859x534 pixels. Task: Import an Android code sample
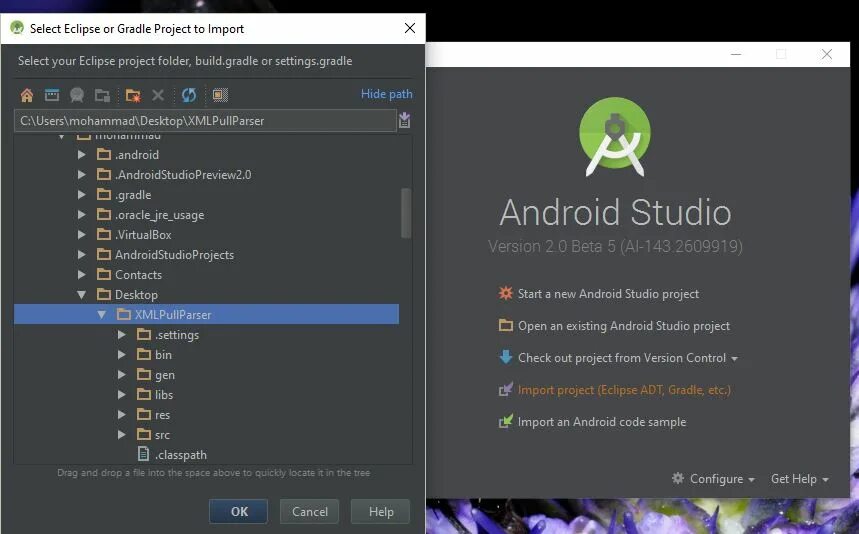pyautogui.click(x=602, y=422)
